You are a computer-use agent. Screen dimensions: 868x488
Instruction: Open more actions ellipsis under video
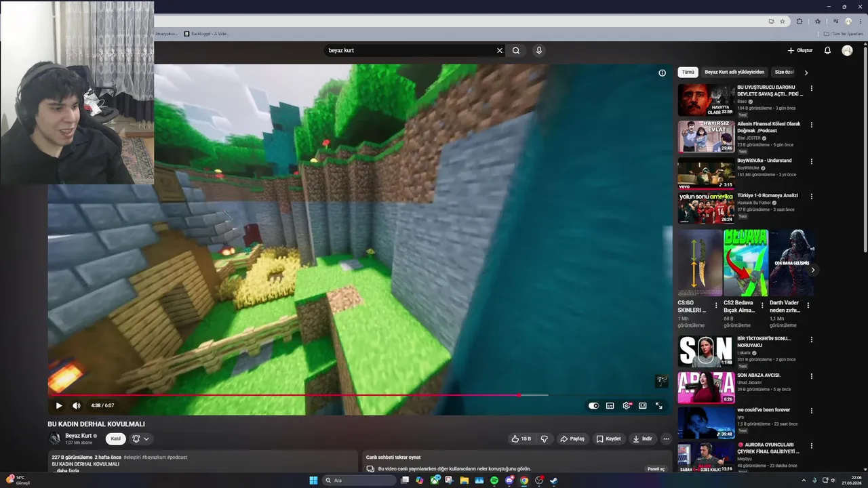pyautogui.click(x=666, y=439)
